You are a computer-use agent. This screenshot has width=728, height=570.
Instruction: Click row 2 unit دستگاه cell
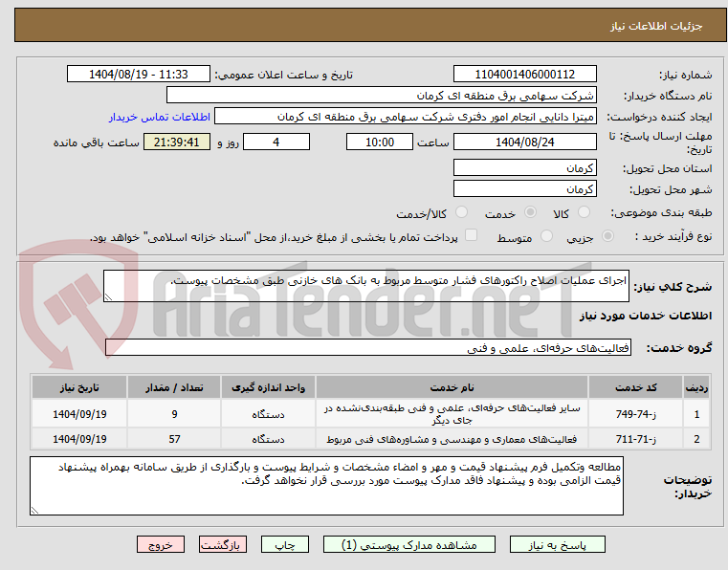coord(268,439)
